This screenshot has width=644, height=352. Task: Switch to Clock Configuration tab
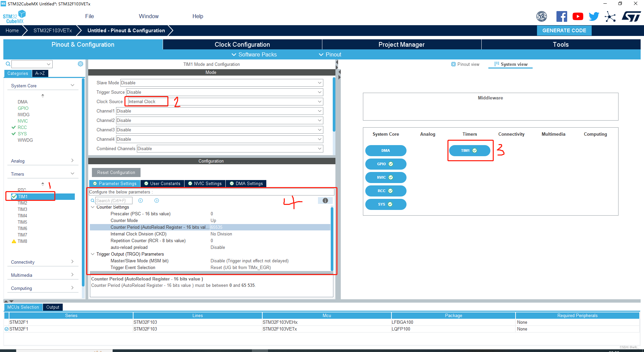point(242,44)
